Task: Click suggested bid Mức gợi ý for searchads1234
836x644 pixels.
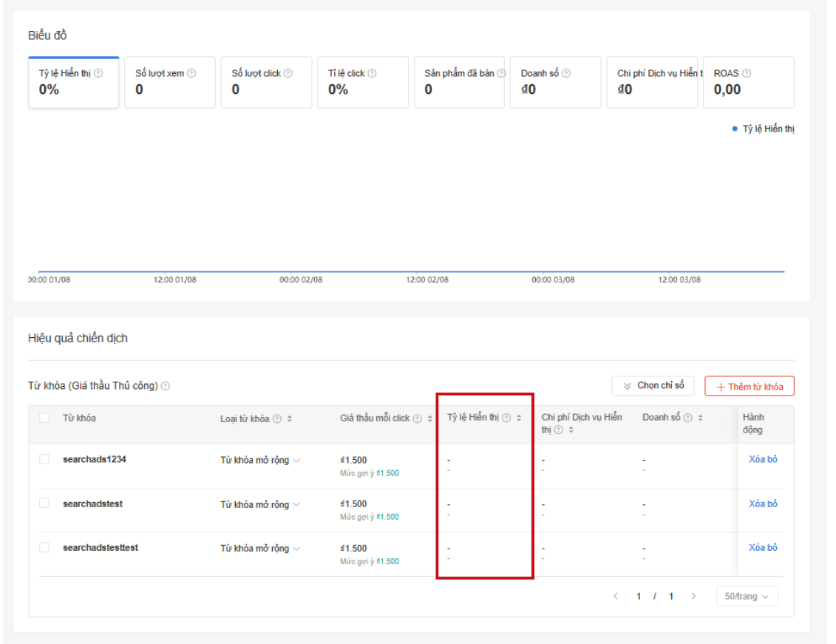Action: pos(370,473)
